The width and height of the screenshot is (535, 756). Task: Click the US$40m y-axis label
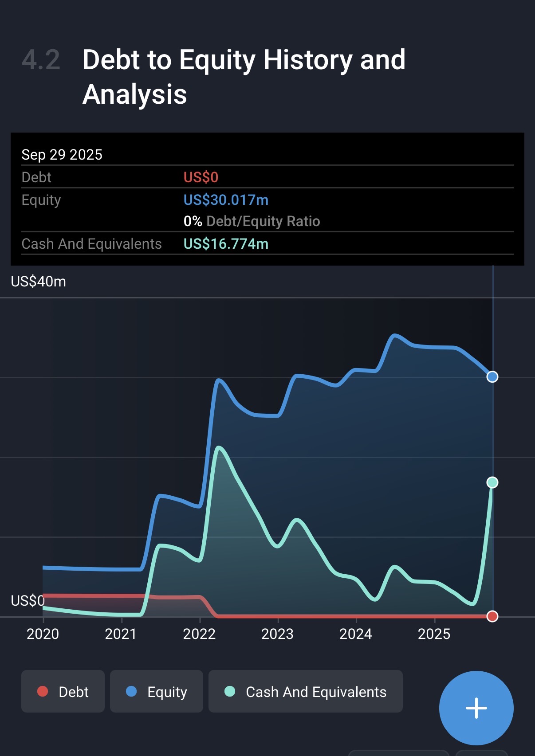pos(39,282)
